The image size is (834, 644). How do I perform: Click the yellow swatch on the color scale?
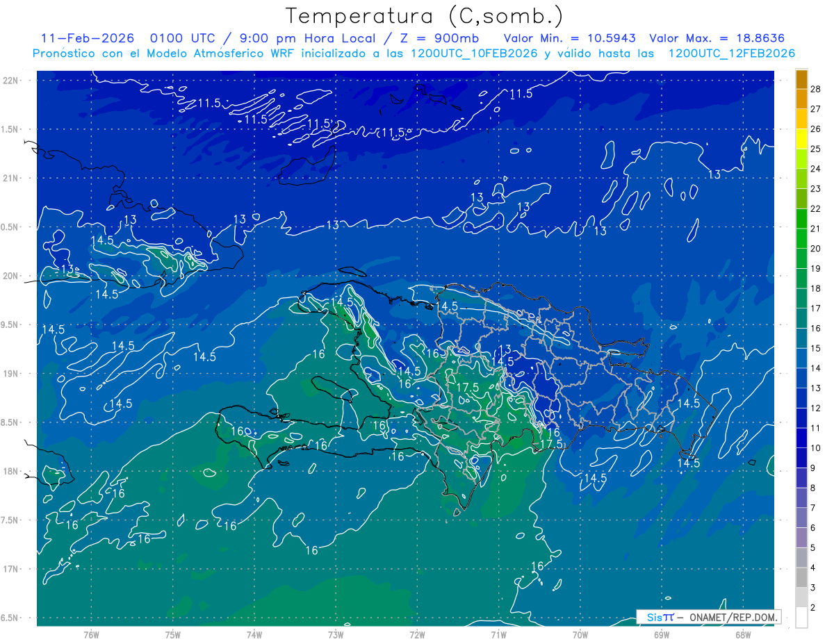pos(801,139)
